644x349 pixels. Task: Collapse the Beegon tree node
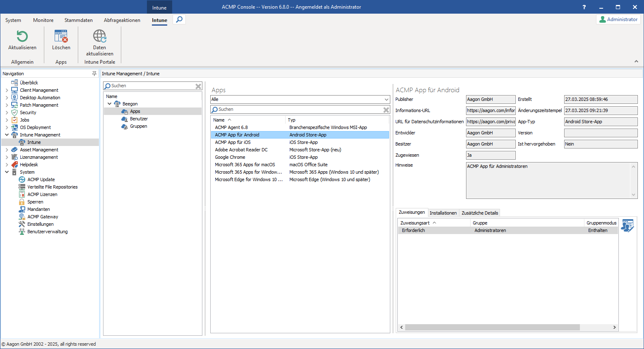tap(109, 103)
